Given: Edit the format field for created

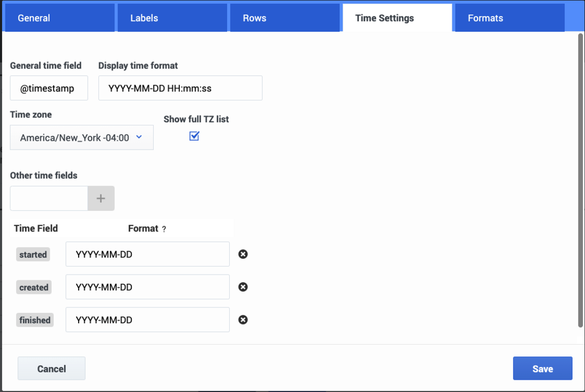Looking at the screenshot, I should tap(147, 287).
